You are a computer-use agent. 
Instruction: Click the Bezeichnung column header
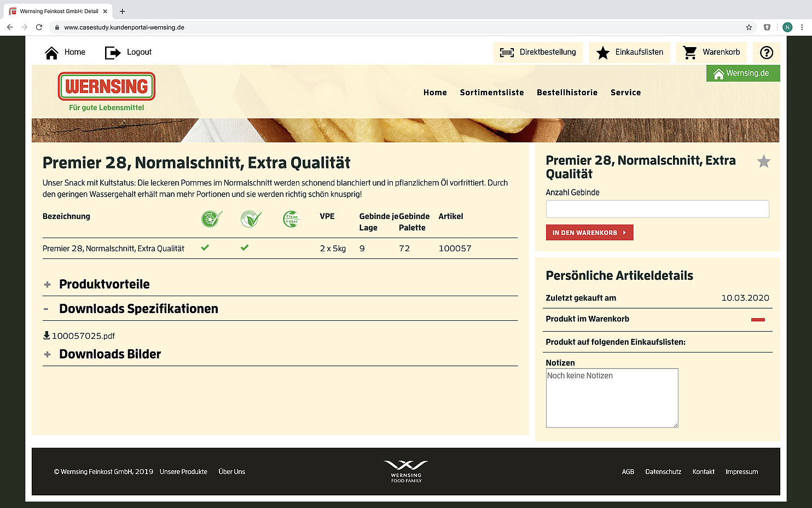coord(66,216)
